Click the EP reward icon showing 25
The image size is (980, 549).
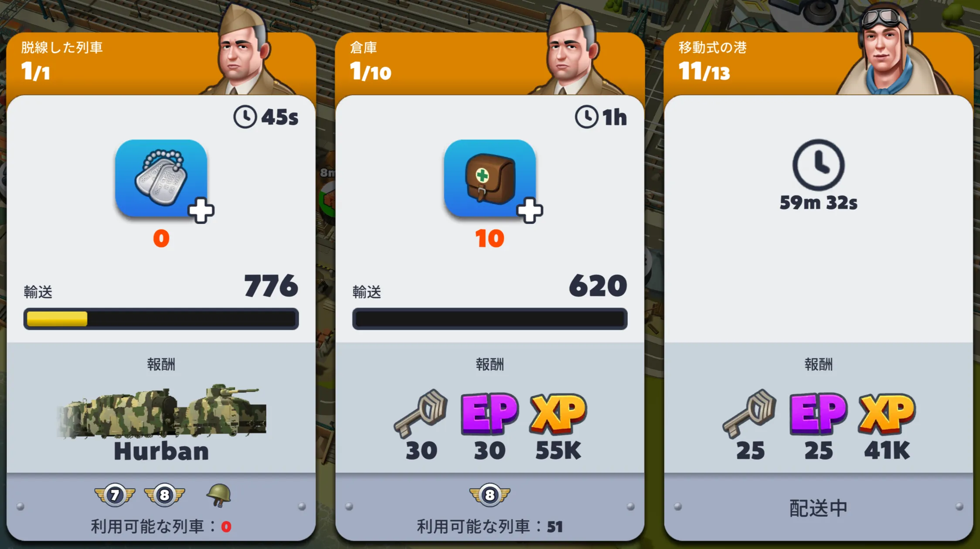(x=819, y=413)
